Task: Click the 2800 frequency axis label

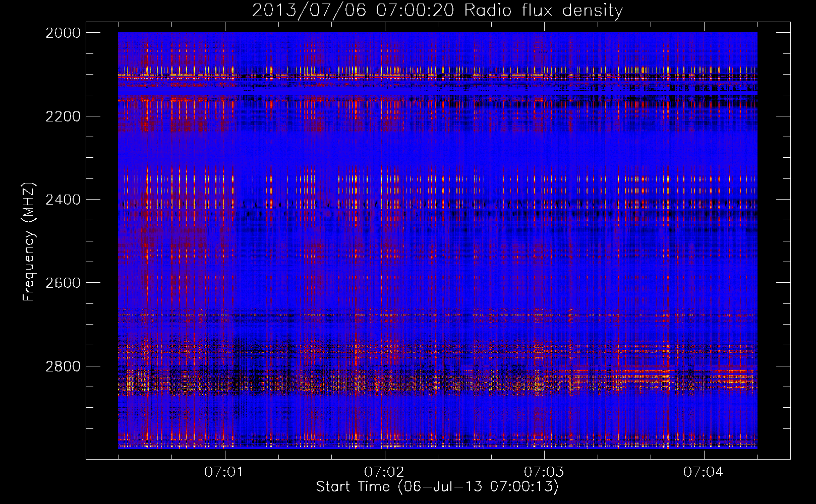Action: coord(63,366)
